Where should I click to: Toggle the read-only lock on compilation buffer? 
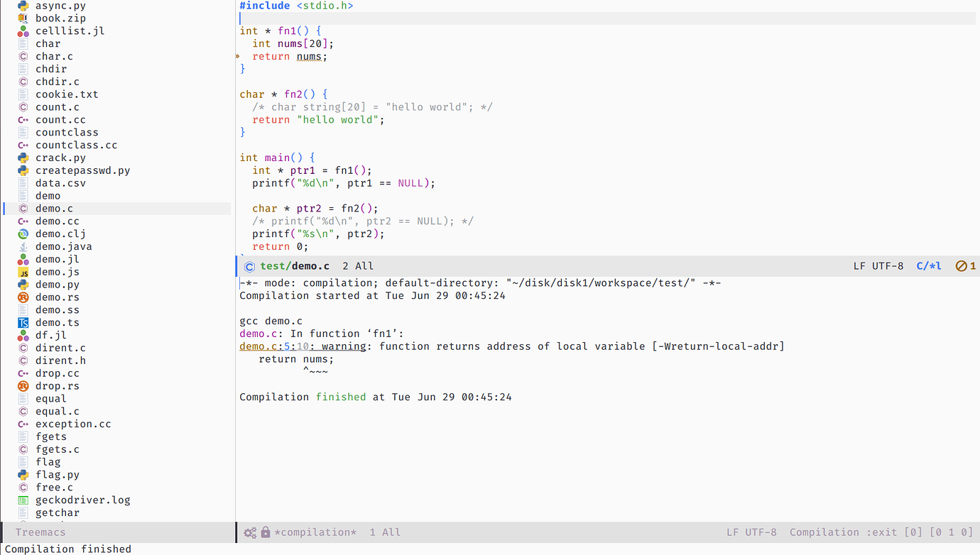(x=266, y=532)
